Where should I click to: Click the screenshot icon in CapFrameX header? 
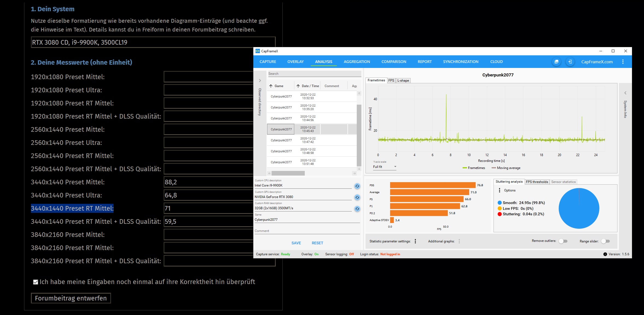coord(556,62)
